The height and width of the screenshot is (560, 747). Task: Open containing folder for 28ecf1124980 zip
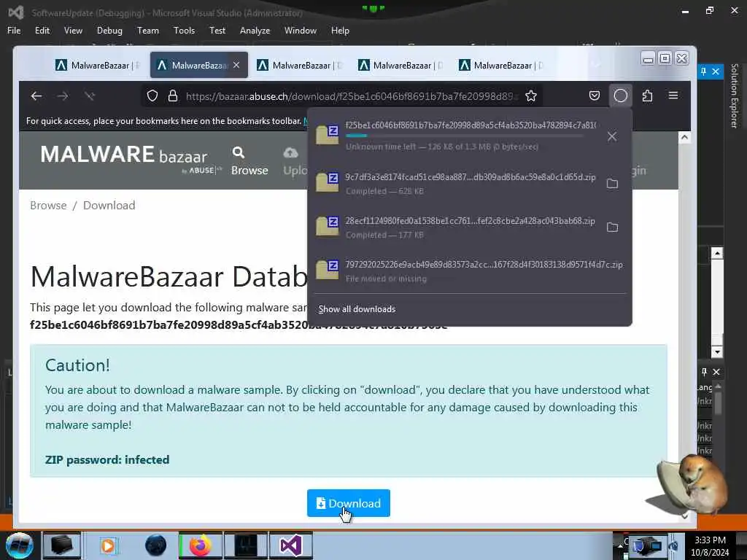tap(612, 227)
